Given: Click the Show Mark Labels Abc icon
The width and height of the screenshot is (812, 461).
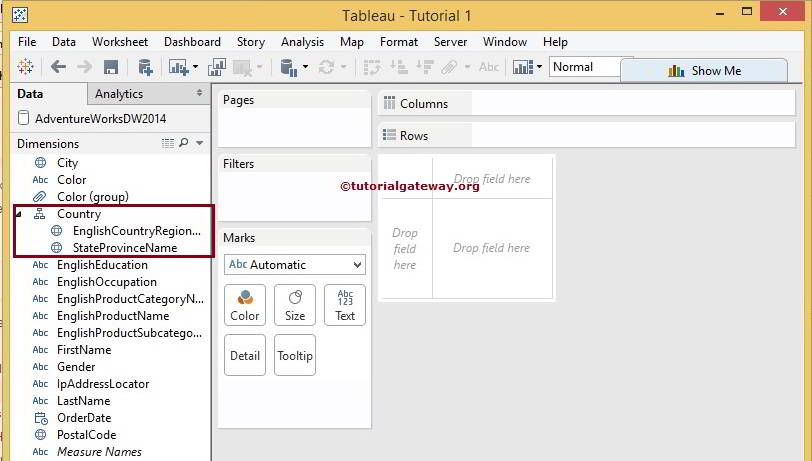Looking at the screenshot, I should (x=489, y=66).
